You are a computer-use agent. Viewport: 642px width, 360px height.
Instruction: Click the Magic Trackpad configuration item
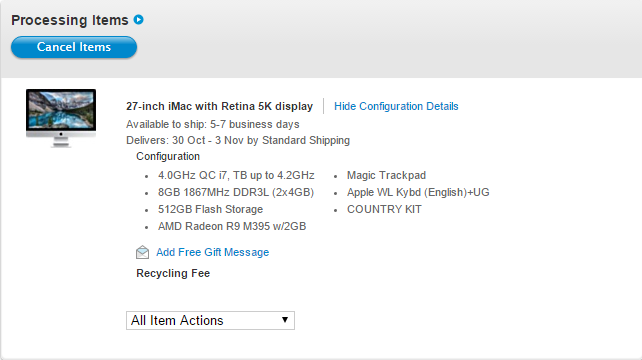coord(387,175)
